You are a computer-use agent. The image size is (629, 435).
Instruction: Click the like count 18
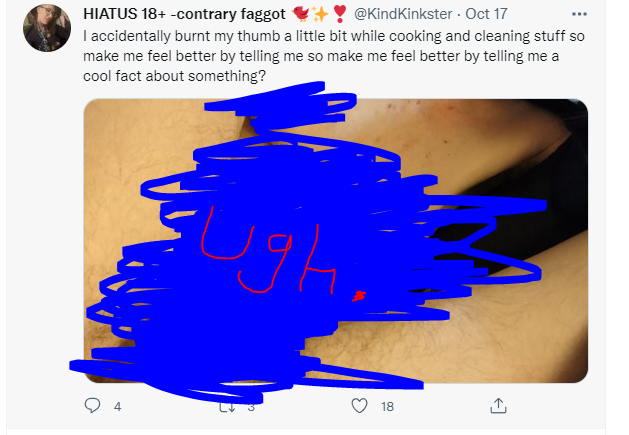pyautogui.click(x=387, y=407)
